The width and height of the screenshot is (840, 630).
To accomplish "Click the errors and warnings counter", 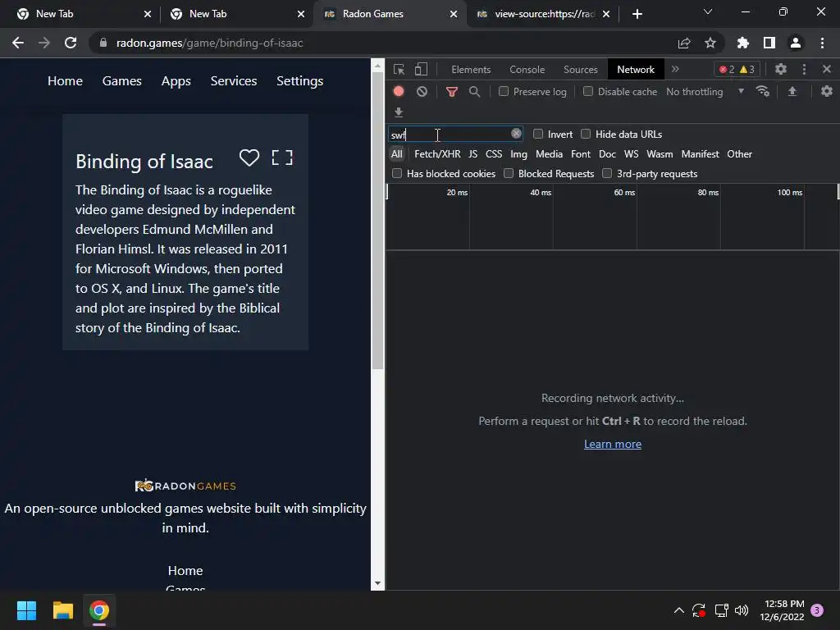I will (x=737, y=69).
